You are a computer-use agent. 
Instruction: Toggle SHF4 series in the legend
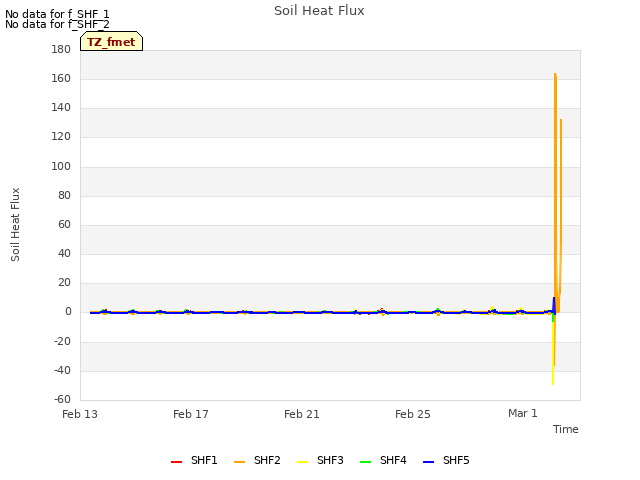(383, 461)
